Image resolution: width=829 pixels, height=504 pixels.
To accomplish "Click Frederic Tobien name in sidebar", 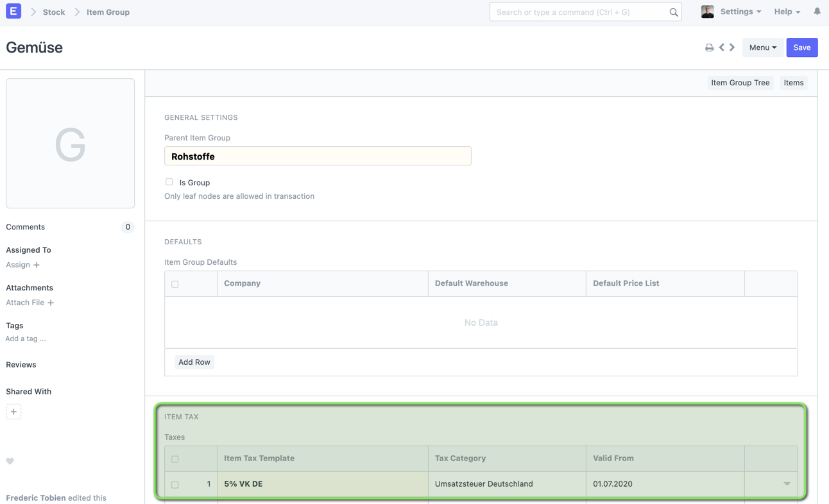I will click(36, 498).
